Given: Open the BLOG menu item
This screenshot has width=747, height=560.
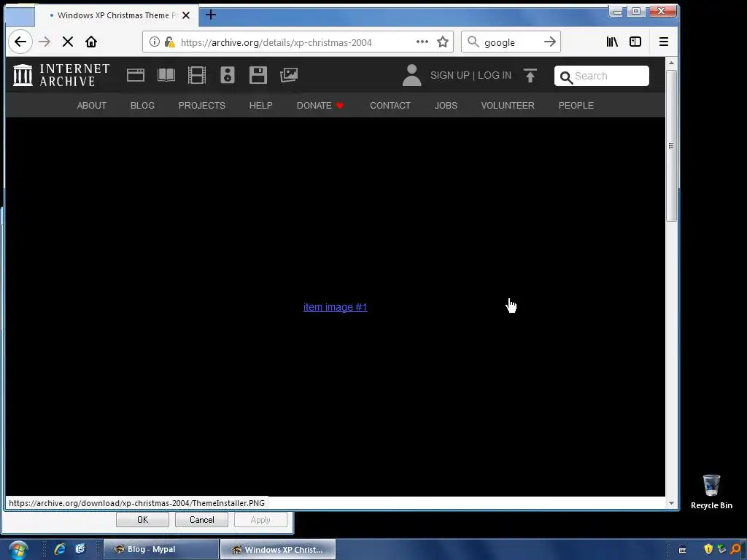Looking at the screenshot, I should point(142,105).
